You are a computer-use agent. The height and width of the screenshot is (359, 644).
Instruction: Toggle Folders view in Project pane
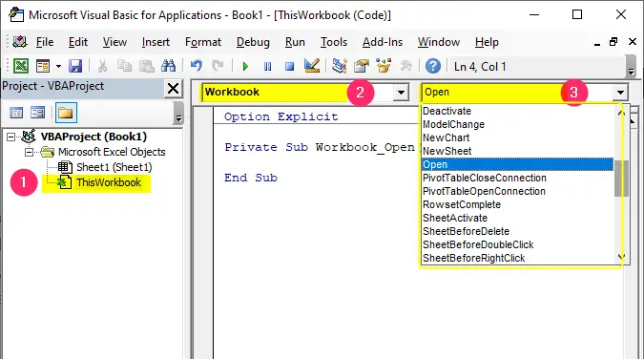pyautogui.click(x=66, y=113)
